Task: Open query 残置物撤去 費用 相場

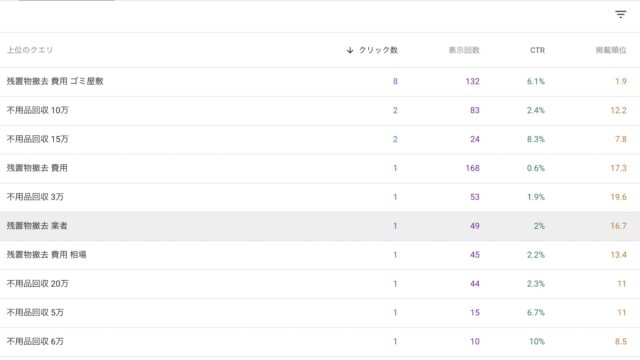Action: tap(47, 255)
